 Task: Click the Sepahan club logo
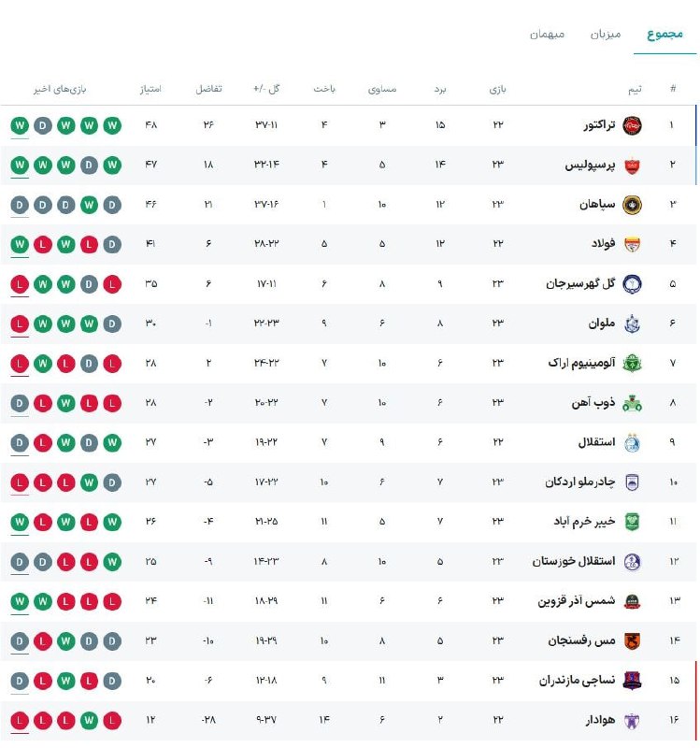(632, 205)
